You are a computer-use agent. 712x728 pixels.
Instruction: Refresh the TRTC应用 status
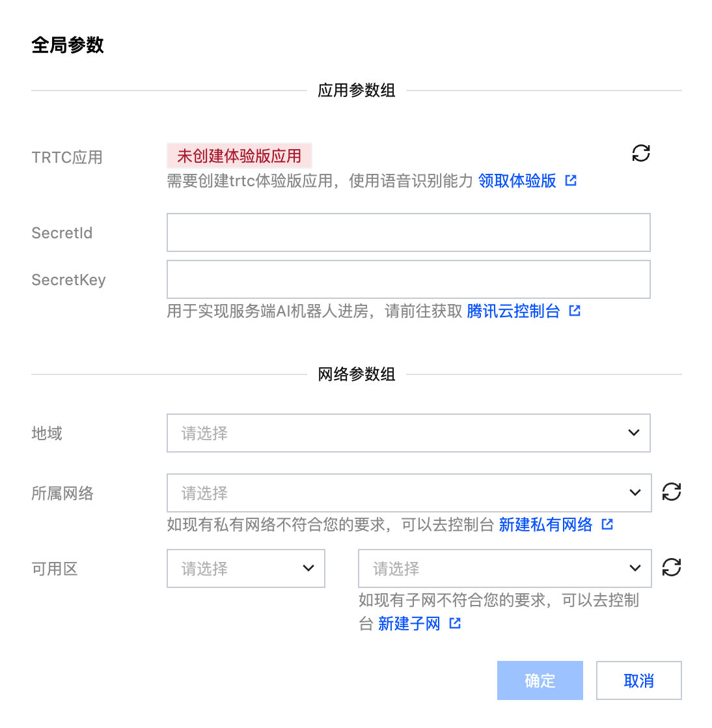[641, 153]
